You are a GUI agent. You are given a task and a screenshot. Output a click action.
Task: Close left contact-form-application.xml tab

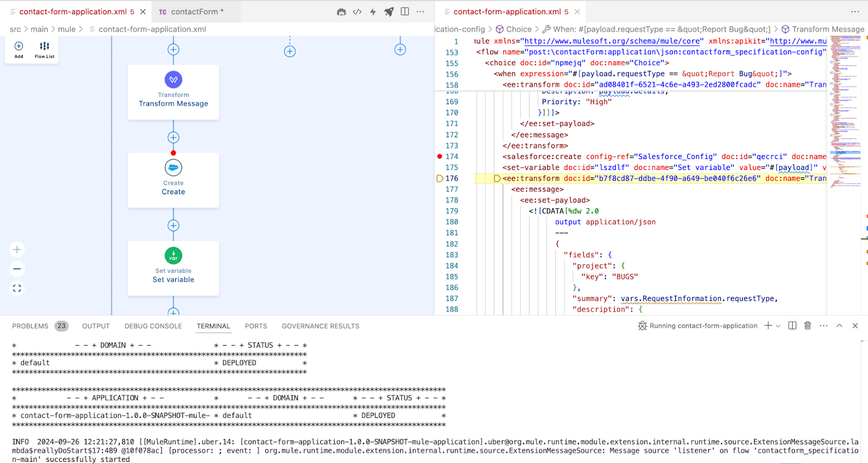click(143, 12)
